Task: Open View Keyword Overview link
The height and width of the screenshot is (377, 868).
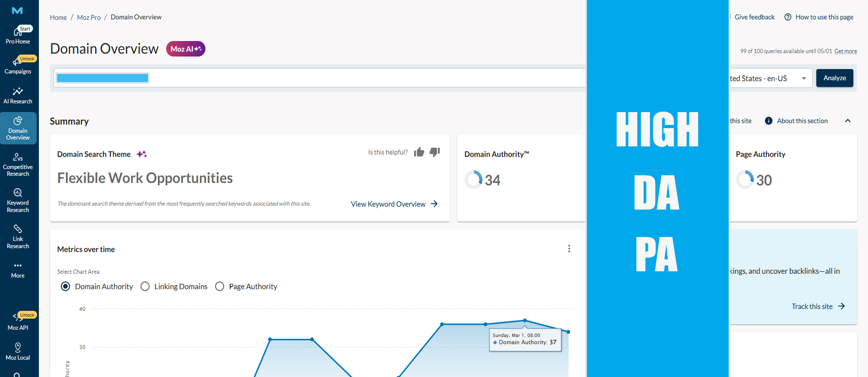Action: [x=388, y=204]
